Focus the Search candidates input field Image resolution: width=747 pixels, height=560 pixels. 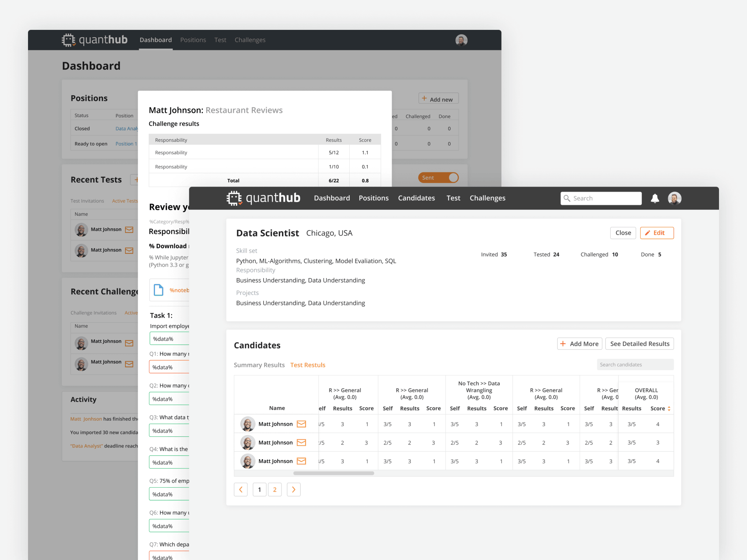(x=635, y=364)
